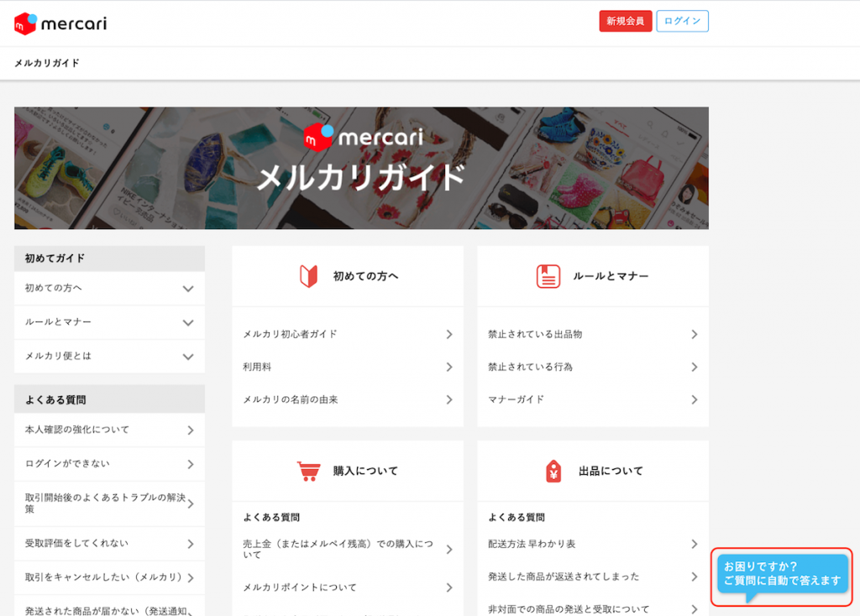Open 配送方法 早わかり表
The height and width of the screenshot is (616, 860).
coord(593,544)
